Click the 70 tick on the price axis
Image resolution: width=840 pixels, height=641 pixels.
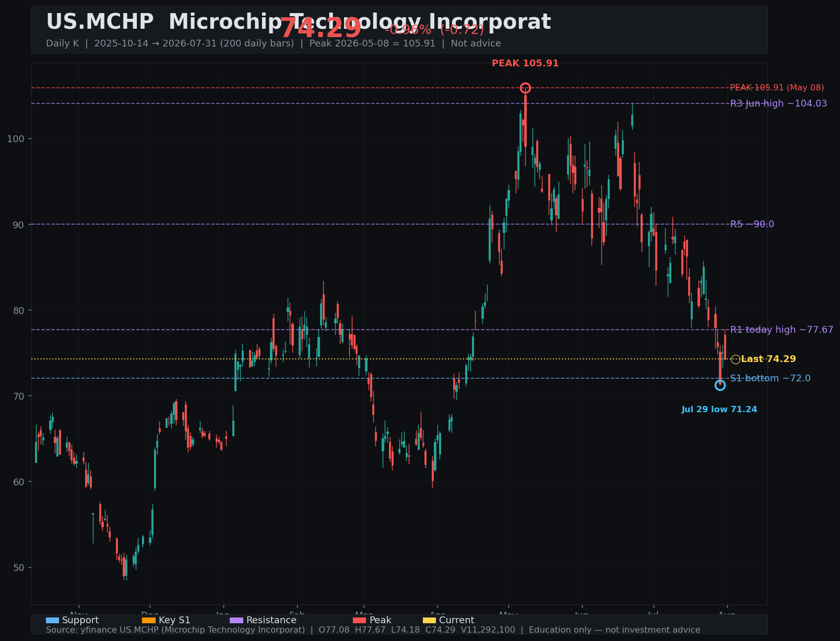[x=18, y=396]
